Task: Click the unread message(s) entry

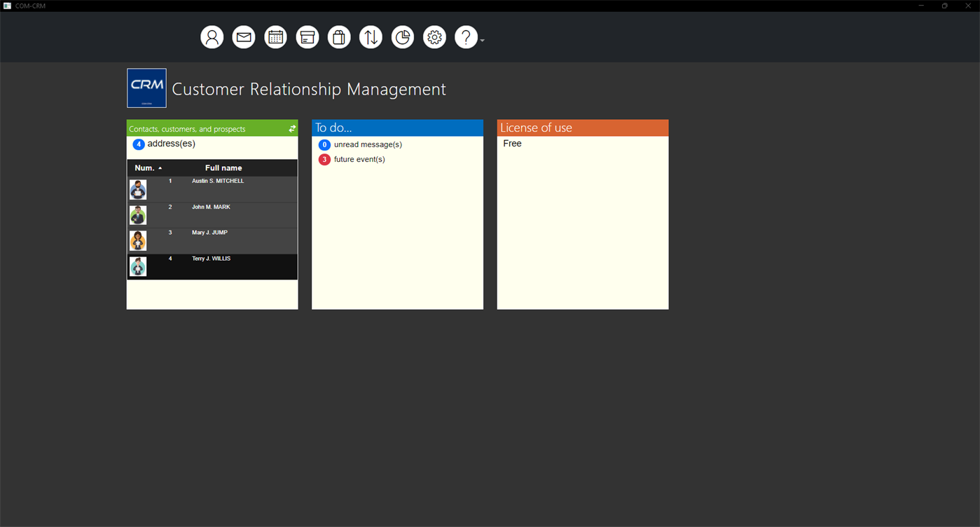Action: 368,144
